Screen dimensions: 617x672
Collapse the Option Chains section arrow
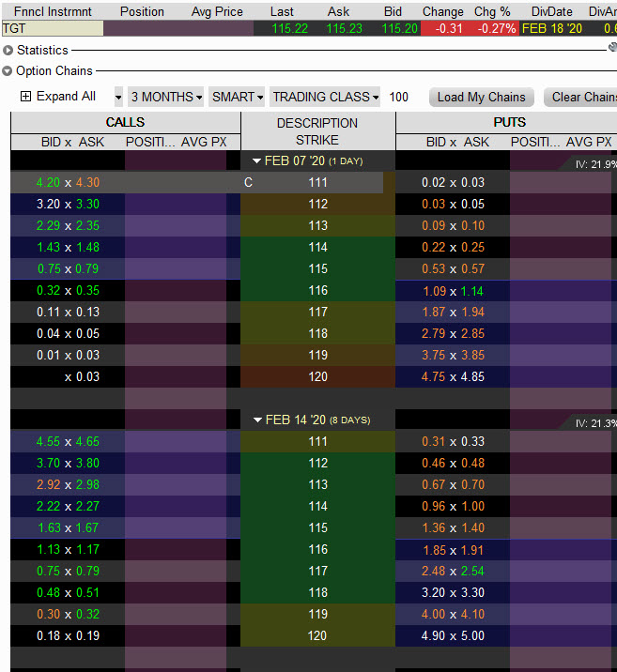click(x=8, y=70)
